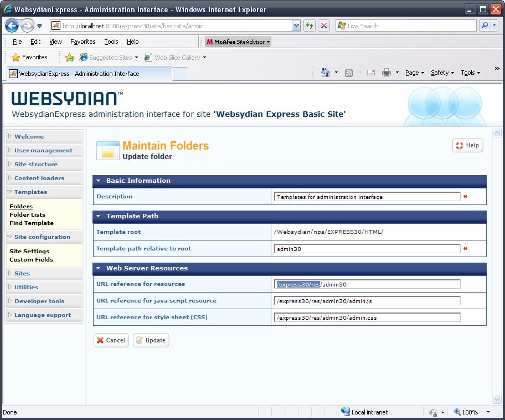Click the Favorites star button
Screen dimensions: 505x420
[30, 58]
